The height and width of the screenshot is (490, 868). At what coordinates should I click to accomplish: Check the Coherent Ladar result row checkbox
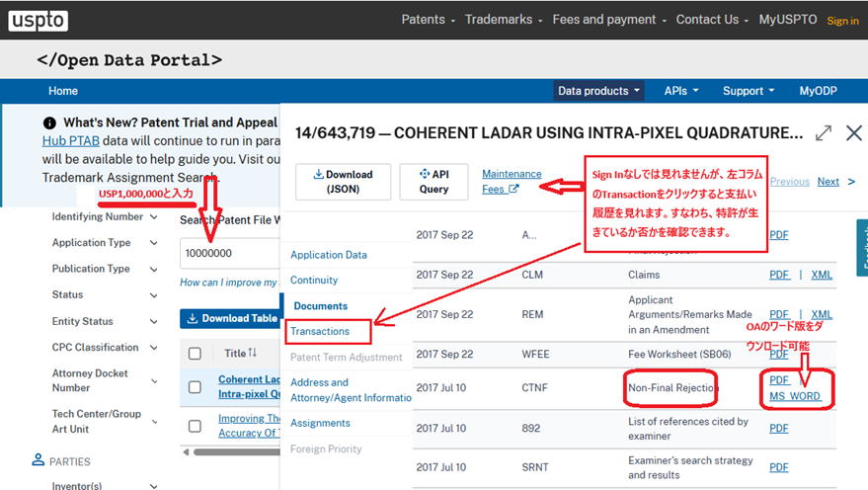[x=195, y=387]
